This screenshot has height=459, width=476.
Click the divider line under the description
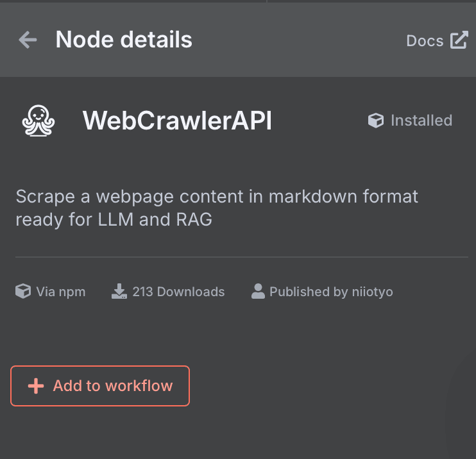[242, 257]
